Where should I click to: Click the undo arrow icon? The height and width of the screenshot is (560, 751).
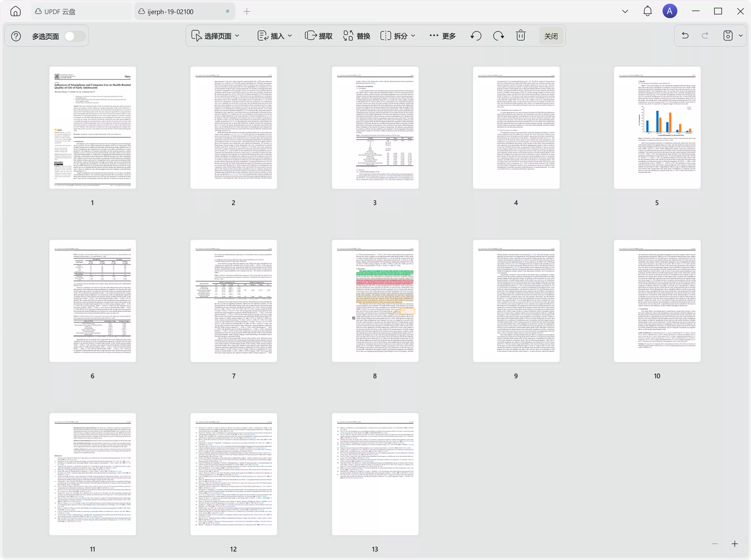pos(685,36)
